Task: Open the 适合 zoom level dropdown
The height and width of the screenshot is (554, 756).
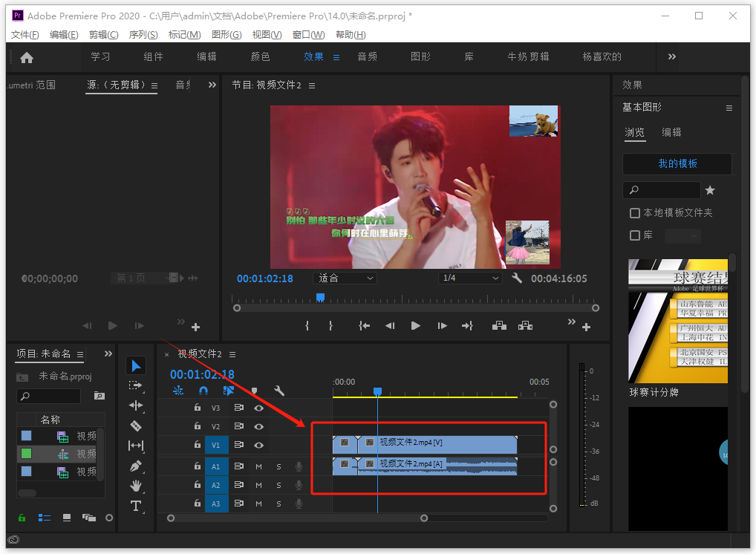Action: click(345, 278)
